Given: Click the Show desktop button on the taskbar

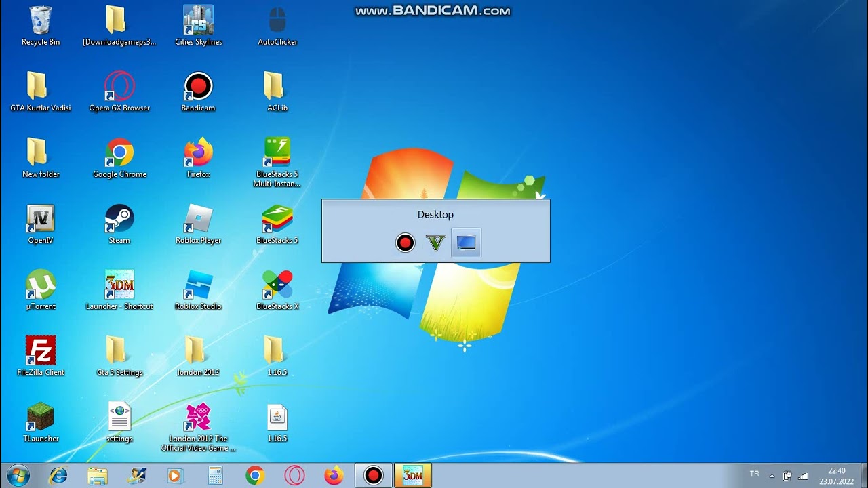Looking at the screenshot, I should tap(863, 476).
